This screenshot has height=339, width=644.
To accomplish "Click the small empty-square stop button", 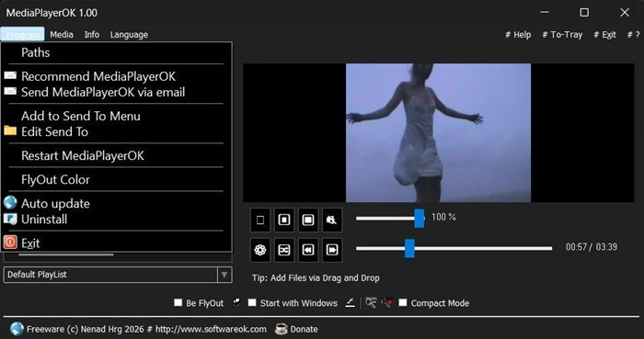I will coord(260,220).
